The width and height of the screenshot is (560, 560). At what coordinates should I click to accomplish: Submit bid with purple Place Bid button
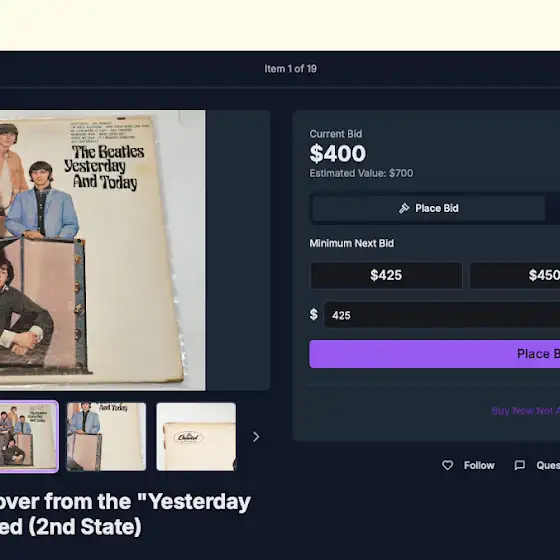pos(435,354)
